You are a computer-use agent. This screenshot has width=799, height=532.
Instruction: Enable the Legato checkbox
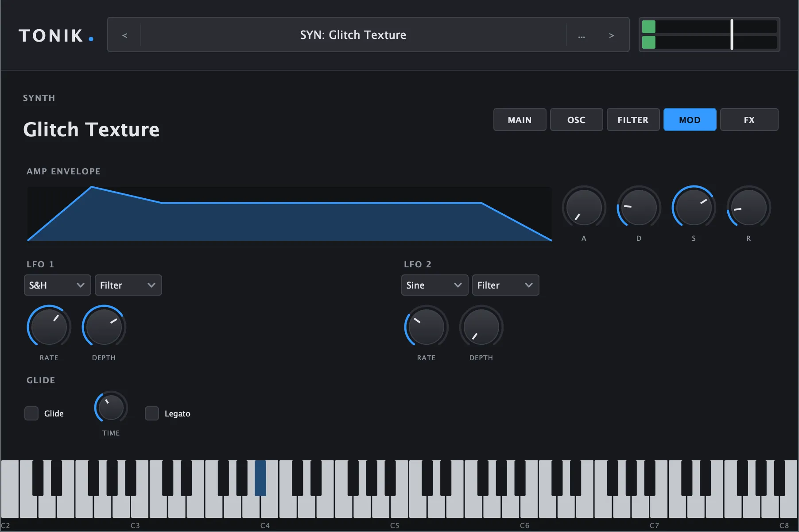(152, 413)
